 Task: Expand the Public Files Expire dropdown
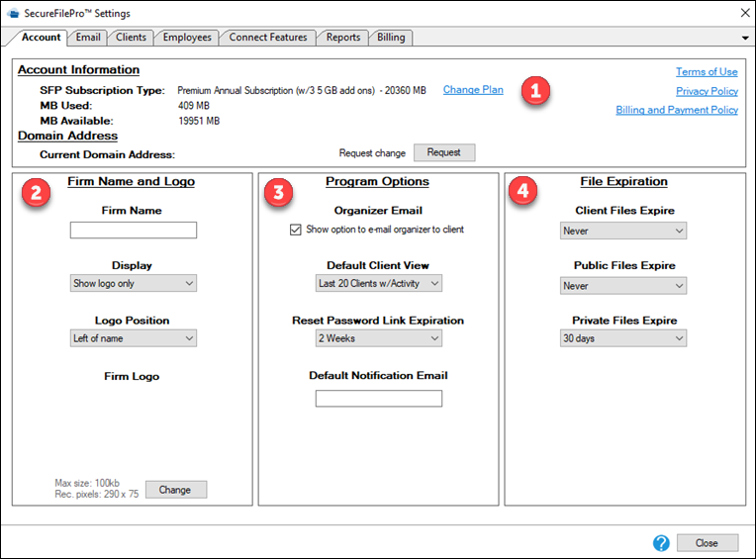click(623, 286)
